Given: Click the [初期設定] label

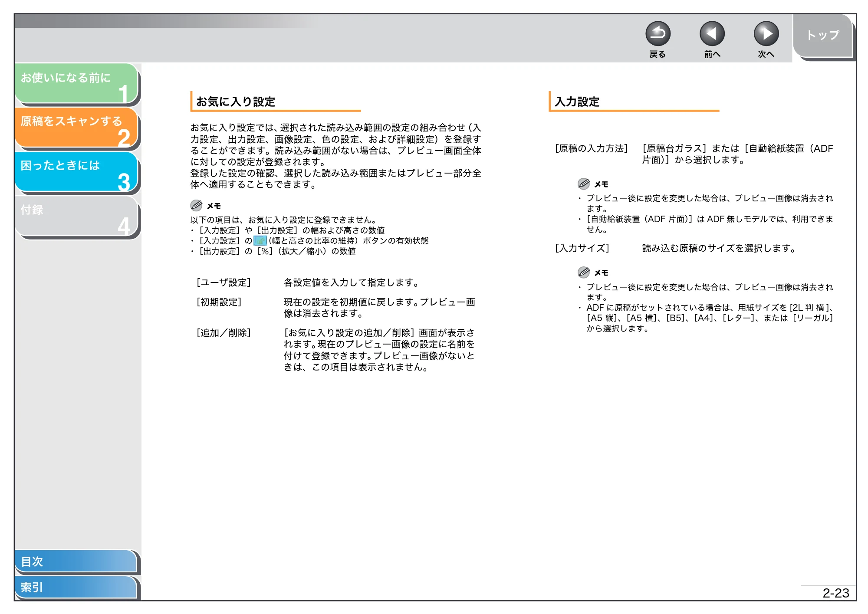Looking at the screenshot, I should pyautogui.click(x=219, y=302).
